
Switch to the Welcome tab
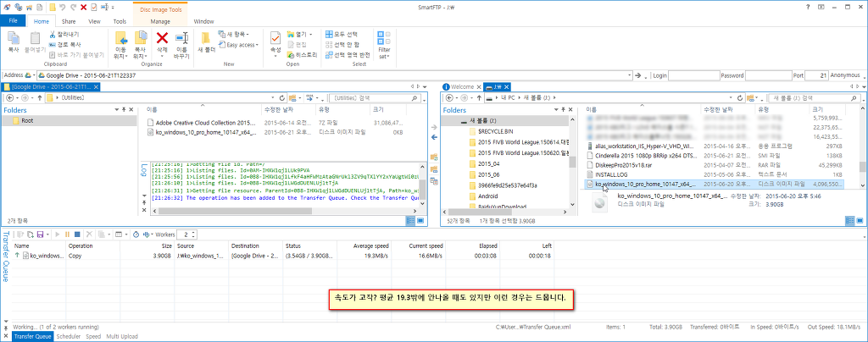(462, 86)
